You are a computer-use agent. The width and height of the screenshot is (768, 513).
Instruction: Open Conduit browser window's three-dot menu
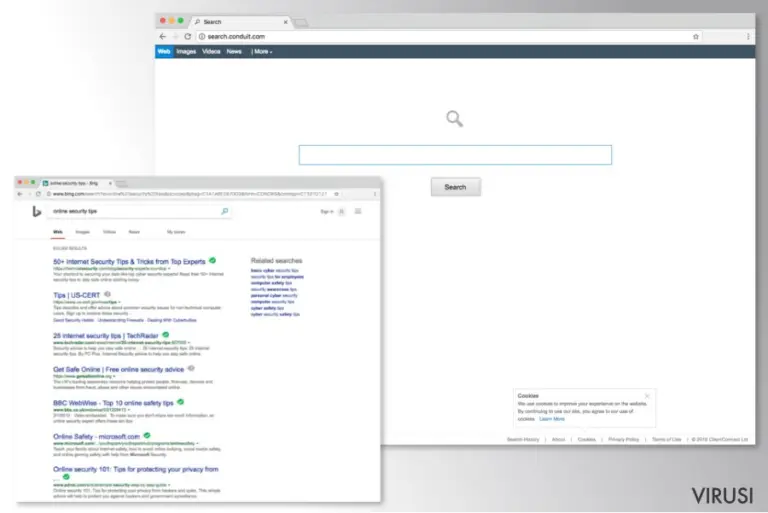pos(748,37)
